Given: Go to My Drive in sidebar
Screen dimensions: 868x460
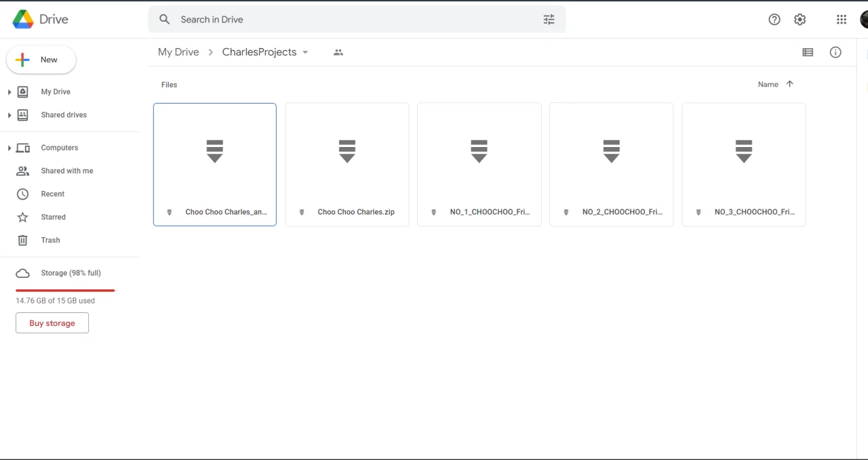Looking at the screenshot, I should (x=56, y=92).
